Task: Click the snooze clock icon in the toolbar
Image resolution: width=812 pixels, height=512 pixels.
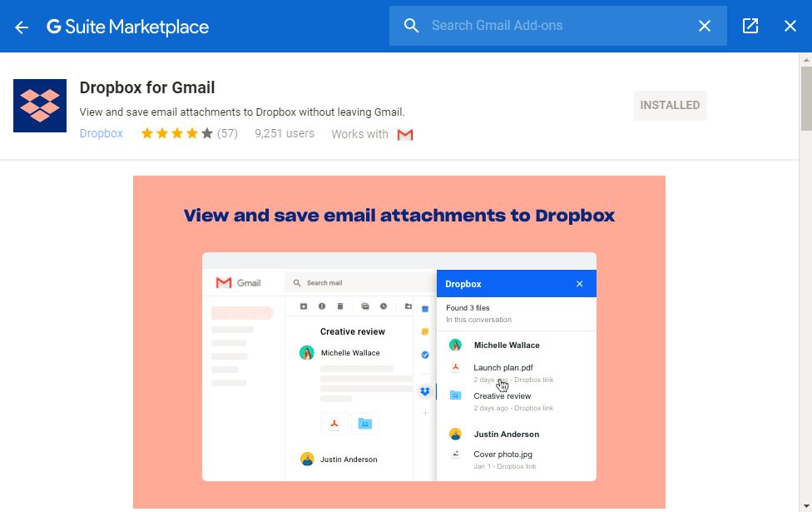Action: pos(384,306)
